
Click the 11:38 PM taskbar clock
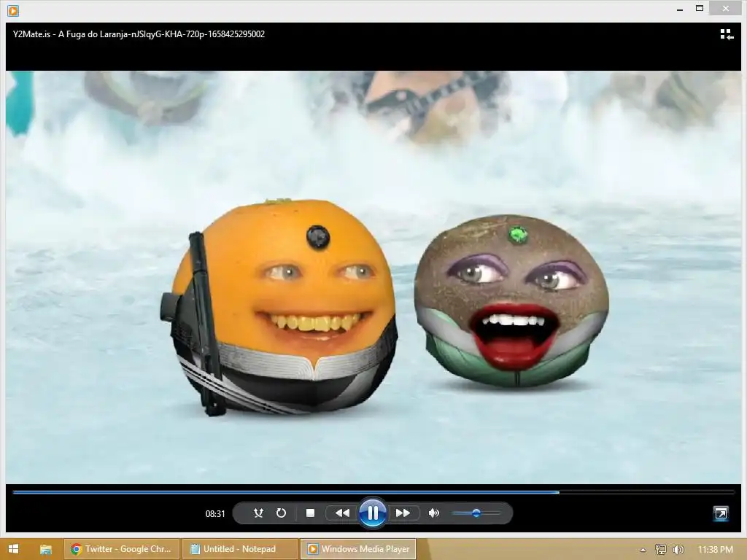coord(715,550)
